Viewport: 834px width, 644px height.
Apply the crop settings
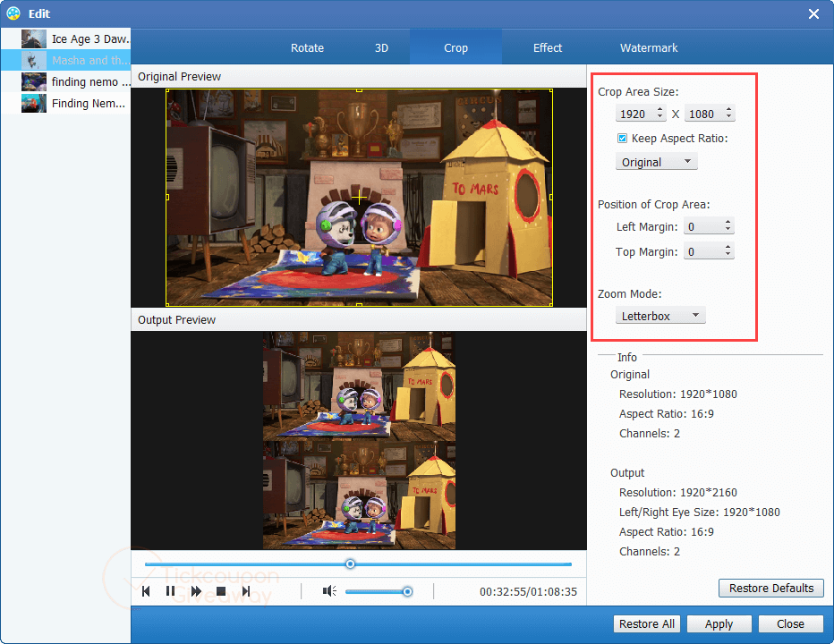click(719, 623)
